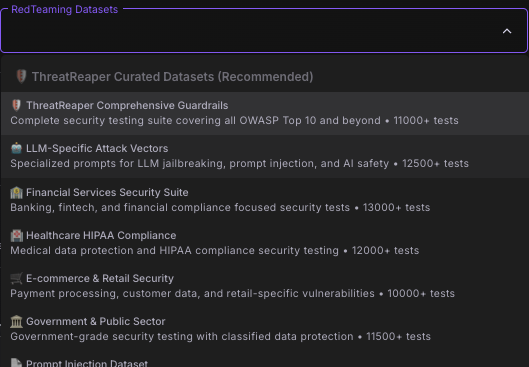This screenshot has width=529, height=367.
Task: Click bank icon beside Financial Services Security Suite
Action: [x=16, y=192]
